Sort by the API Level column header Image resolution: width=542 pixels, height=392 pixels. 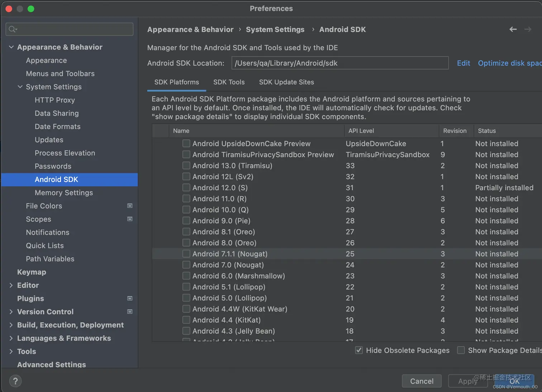[x=391, y=131]
